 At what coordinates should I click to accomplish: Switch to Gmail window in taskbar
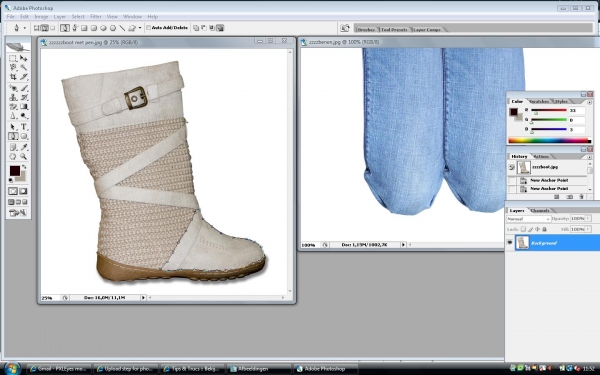(x=59, y=369)
